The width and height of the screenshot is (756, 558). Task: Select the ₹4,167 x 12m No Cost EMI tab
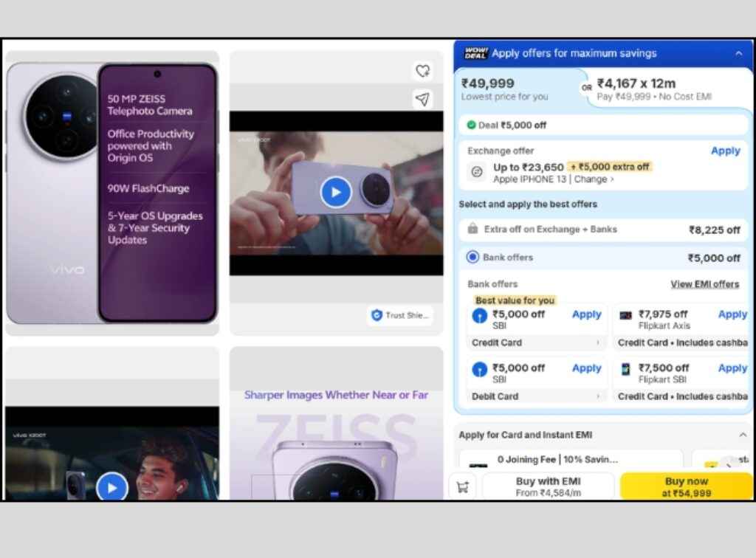669,89
